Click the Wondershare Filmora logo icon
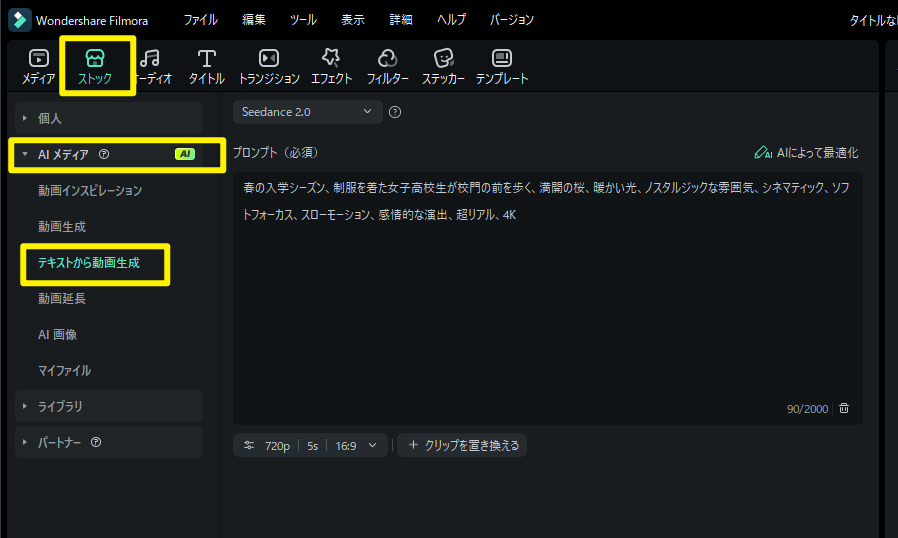Image resolution: width=898 pixels, height=538 pixels. 19,20
